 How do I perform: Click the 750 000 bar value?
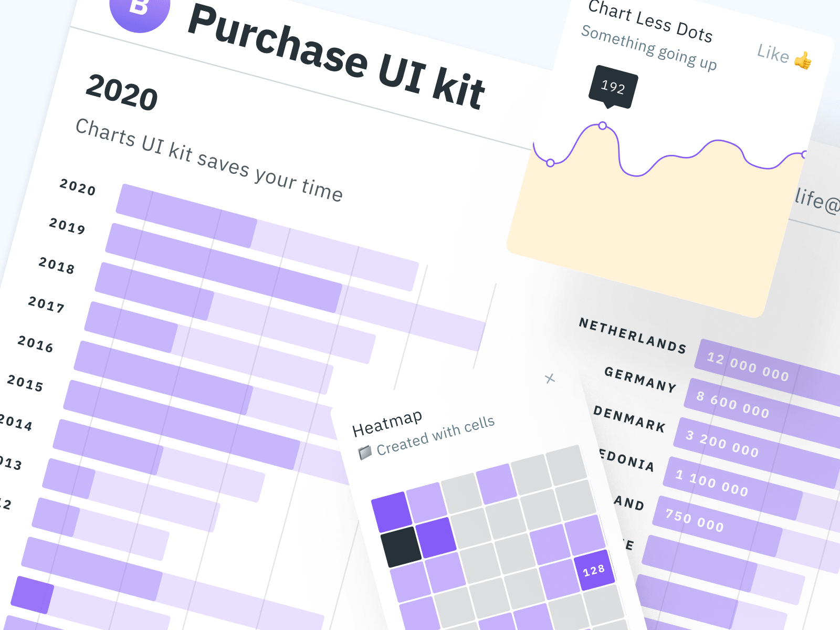tap(695, 520)
